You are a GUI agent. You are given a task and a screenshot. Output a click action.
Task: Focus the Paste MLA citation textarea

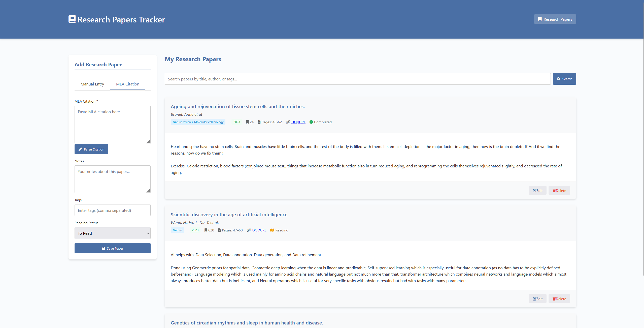click(113, 125)
